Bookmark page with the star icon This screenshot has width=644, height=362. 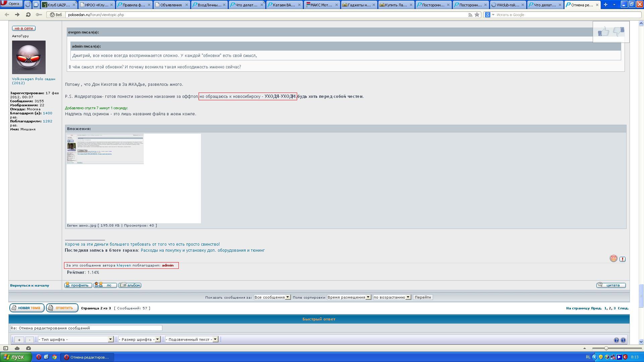[477, 15]
